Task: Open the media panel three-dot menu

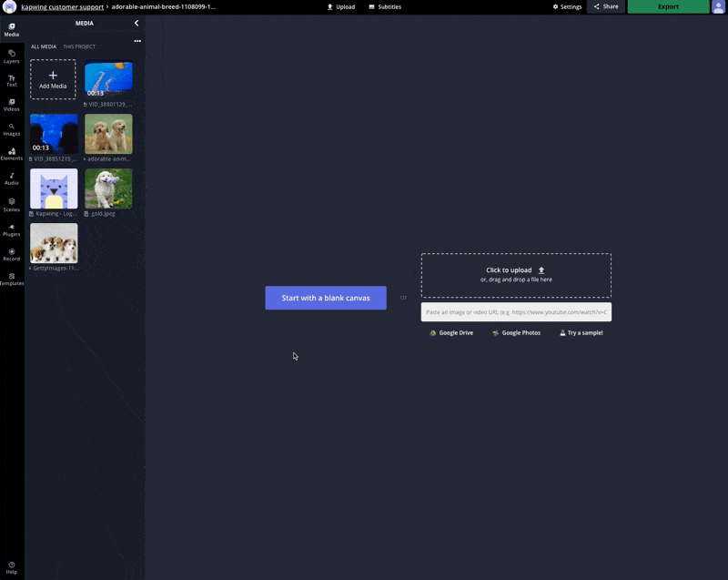Action: (x=137, y=41)
